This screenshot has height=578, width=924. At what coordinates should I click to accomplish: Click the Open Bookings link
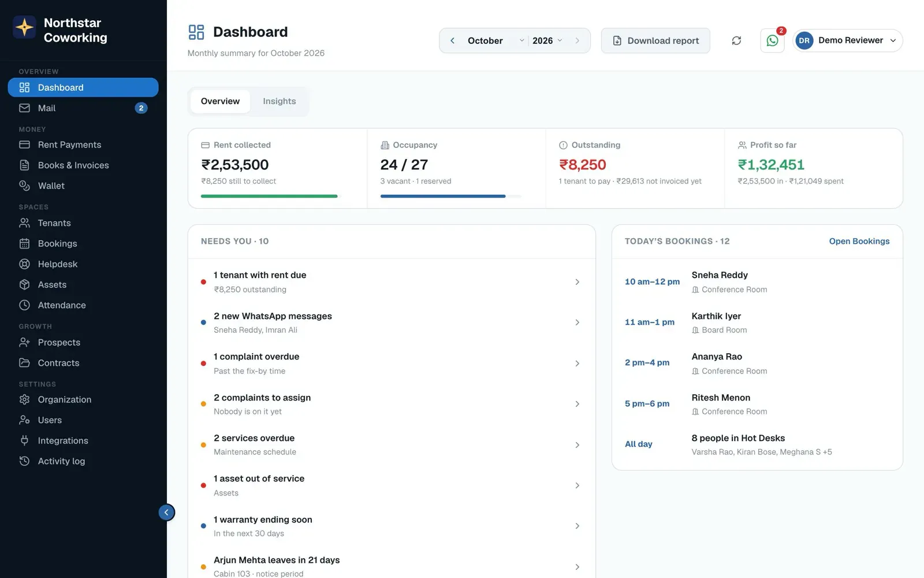[x=859, y=241]
